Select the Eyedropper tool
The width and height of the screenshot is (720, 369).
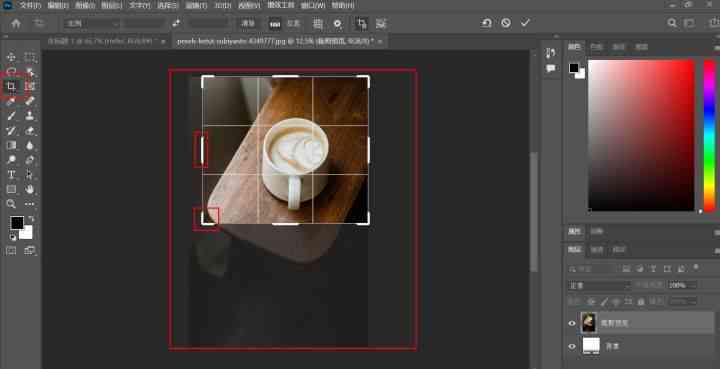11,101
